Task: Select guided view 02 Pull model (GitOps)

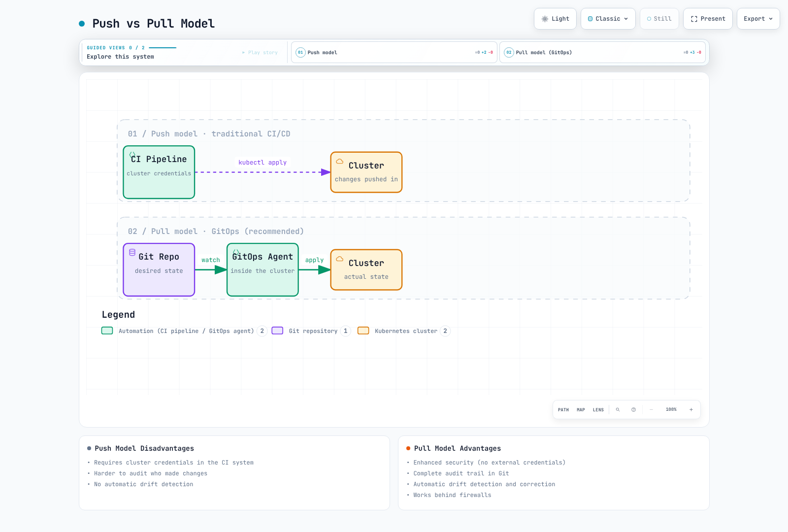Action: click(x=602, y=52)
